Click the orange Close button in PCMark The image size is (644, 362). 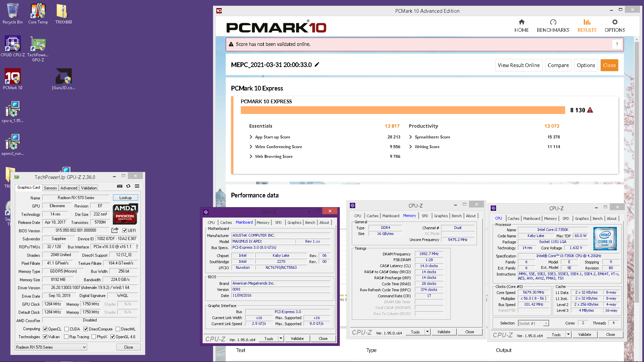click(609, 65)
